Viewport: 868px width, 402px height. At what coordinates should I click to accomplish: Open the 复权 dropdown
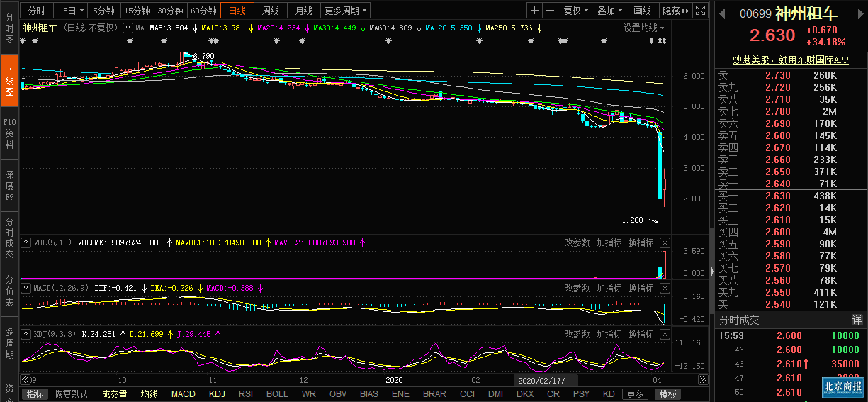point(575,11)
